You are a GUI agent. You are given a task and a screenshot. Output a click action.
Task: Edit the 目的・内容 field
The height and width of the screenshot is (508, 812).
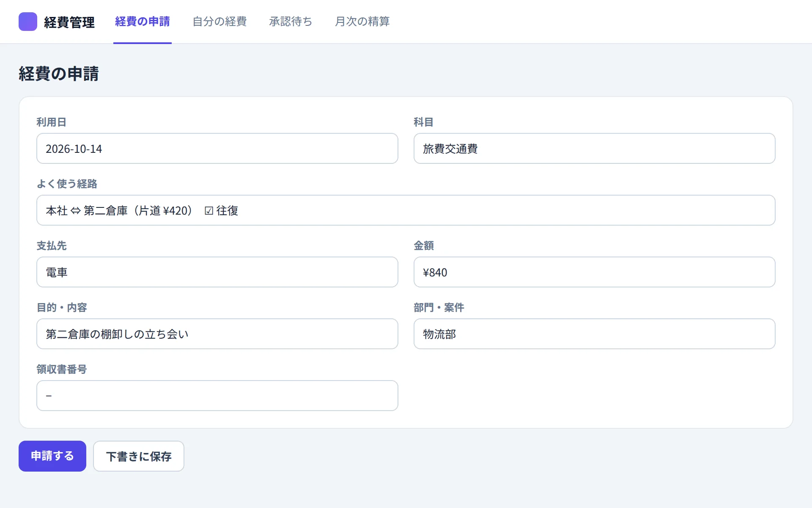(217, 334)
